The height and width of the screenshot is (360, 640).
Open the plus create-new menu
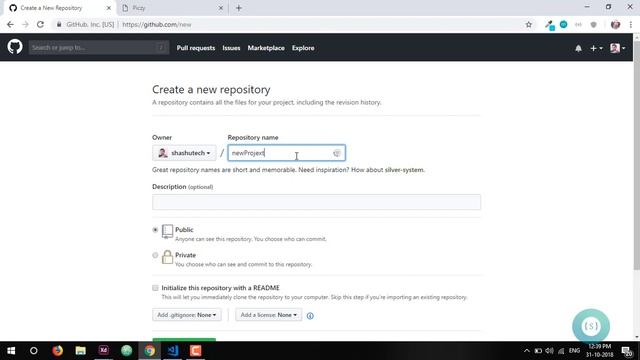point(596,48)
